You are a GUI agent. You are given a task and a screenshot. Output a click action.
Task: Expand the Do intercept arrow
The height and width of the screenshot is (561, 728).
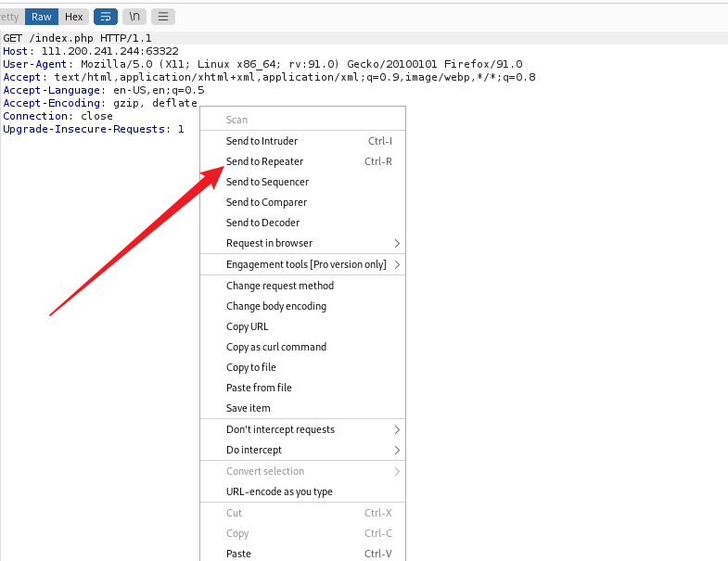[x=397, y=450]
